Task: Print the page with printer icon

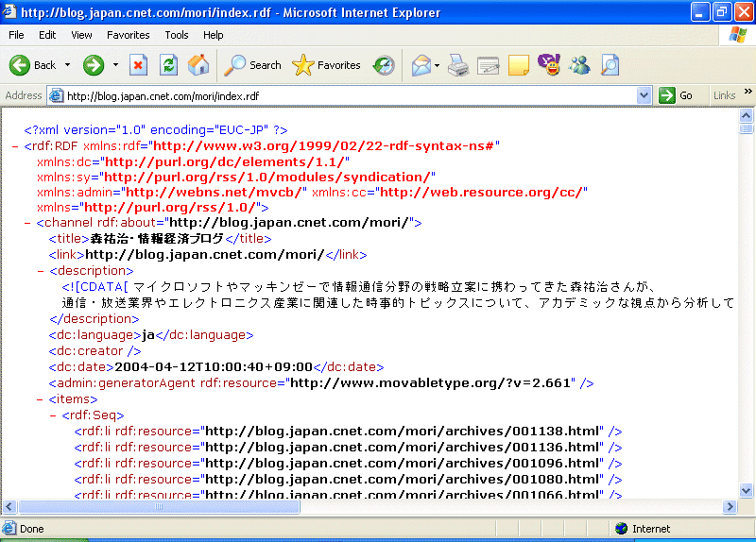Action: coord(458,65)
